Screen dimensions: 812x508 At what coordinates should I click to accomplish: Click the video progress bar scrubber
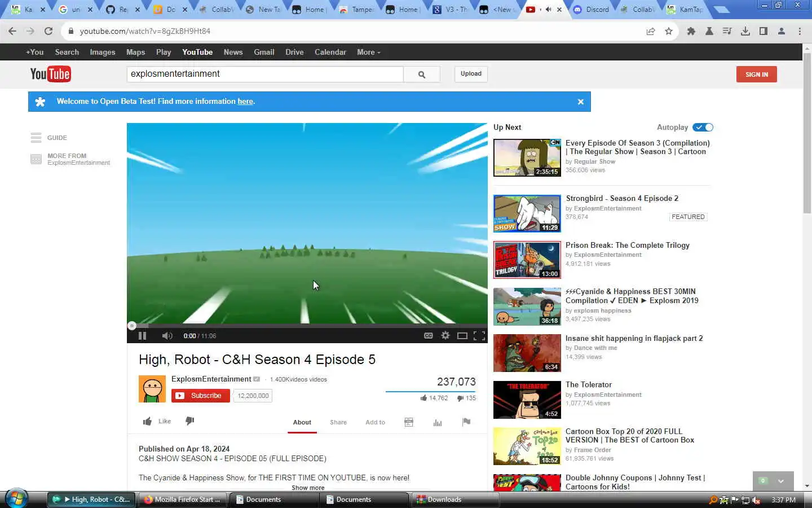[x=132, y=326]
